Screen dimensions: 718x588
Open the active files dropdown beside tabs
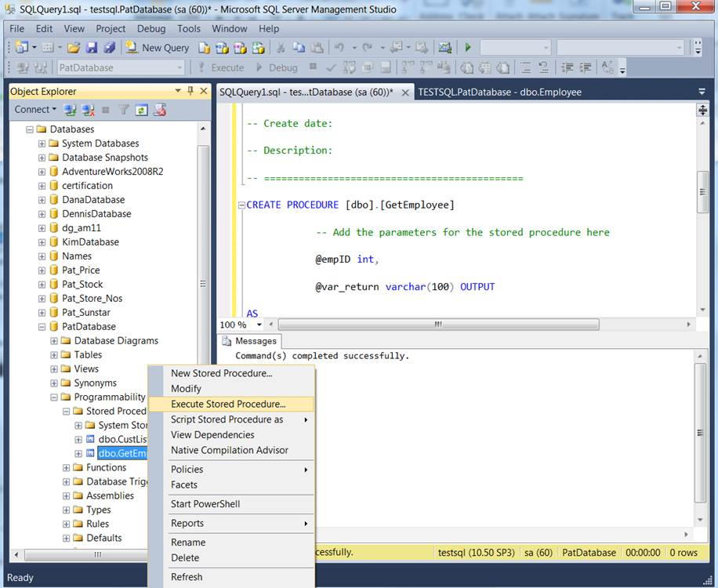point(702,92)
